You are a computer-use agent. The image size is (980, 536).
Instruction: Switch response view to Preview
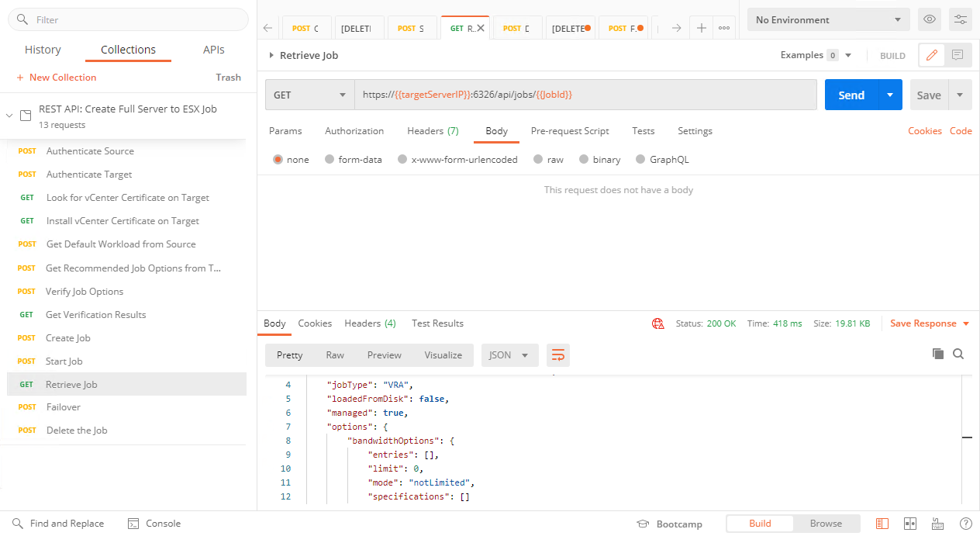(385, 355)
